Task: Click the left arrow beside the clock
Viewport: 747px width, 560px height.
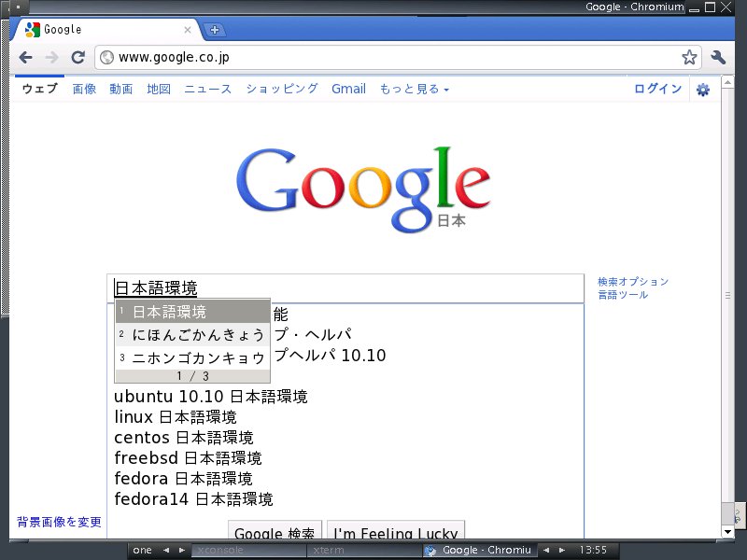Action: point(546,550)
